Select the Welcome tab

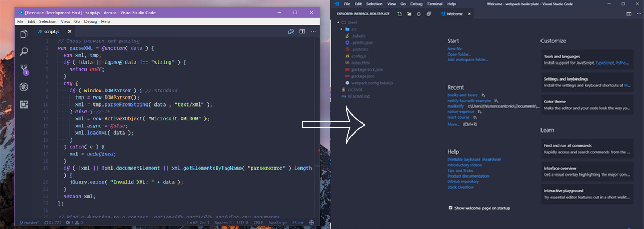click(x=455, y=14)
